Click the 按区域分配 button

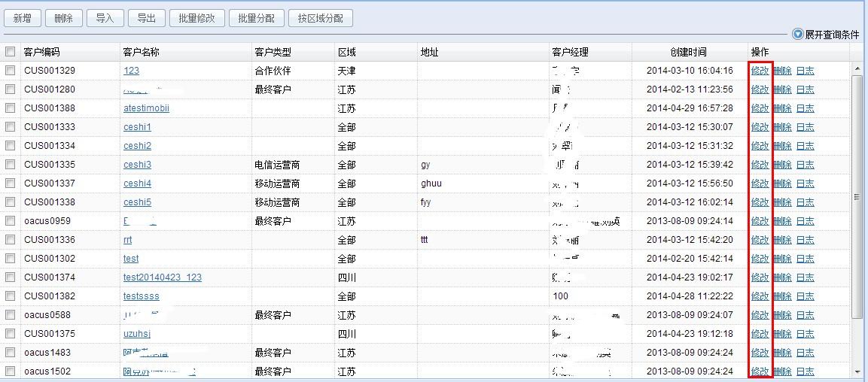point(320,18)
